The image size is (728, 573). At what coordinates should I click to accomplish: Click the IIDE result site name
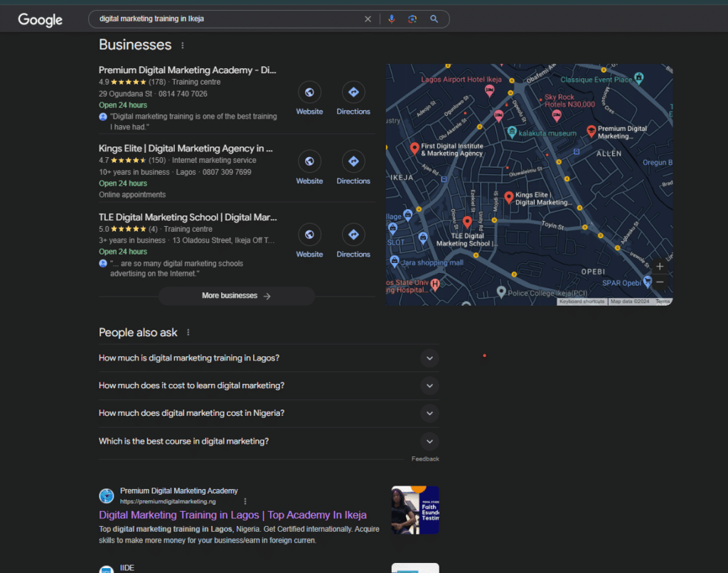click(127, 568)
